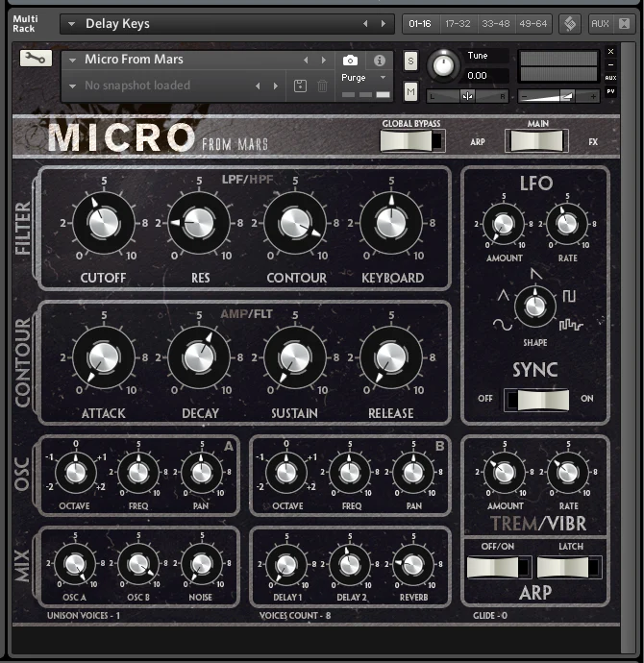Select the triangle LFO shape icon
The width and height of the screenshot is (644, 663).
[x=504, y=295]
